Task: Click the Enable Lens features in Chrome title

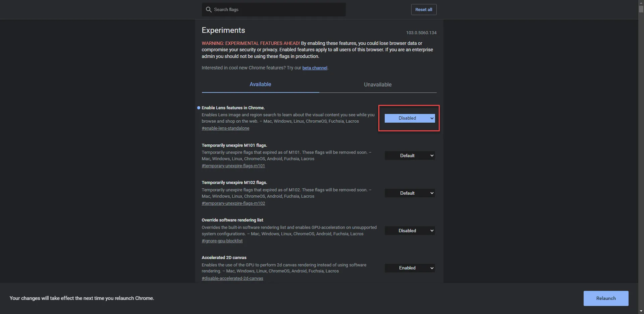Action: (233, 108)
